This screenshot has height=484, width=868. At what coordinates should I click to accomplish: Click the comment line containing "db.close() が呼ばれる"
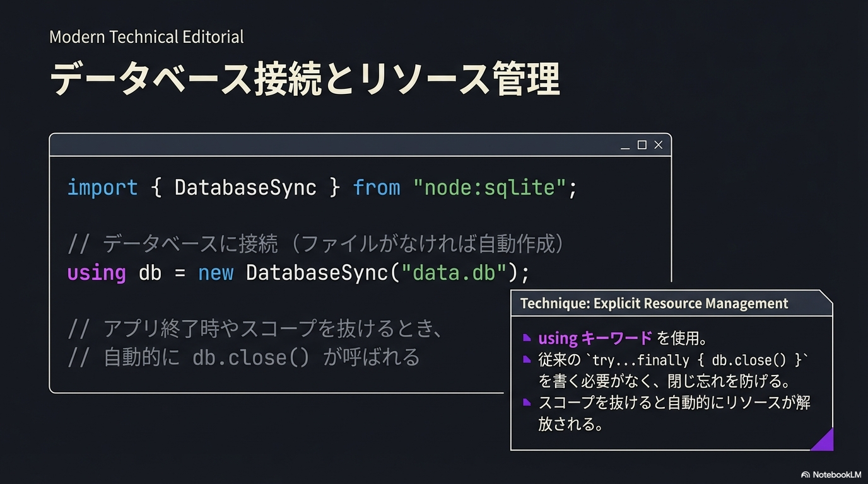pos(243,357)
